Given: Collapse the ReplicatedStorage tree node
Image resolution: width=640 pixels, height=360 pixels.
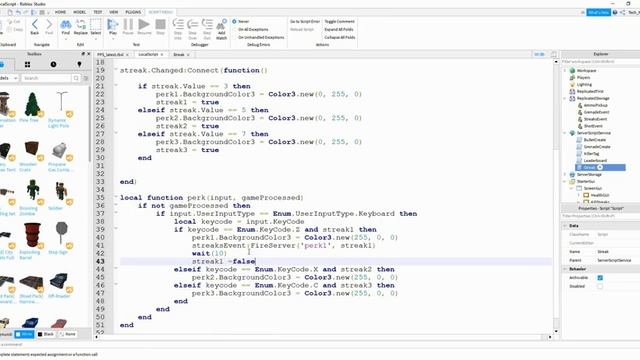Looking at the screenshot, I should click(x=565, y=98).
